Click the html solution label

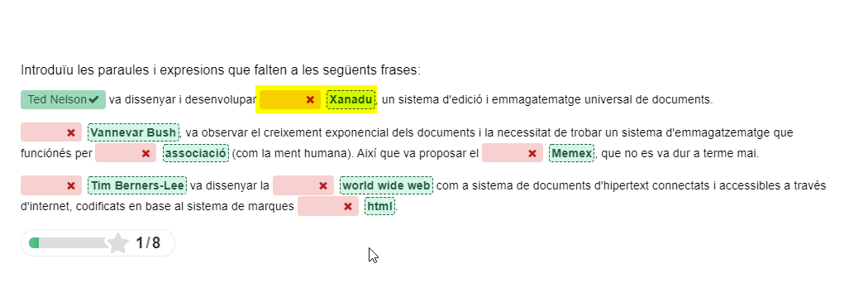(379, 206)
